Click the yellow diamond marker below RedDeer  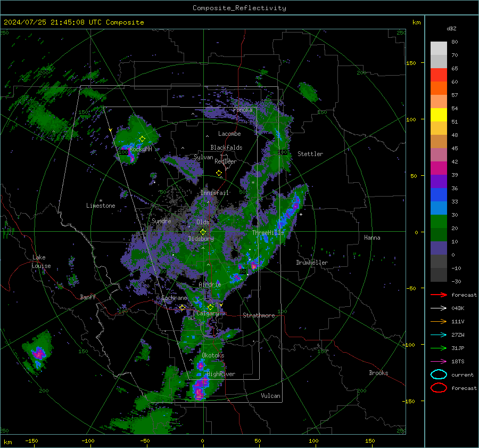pyautogui.click(x=219, y=173)
